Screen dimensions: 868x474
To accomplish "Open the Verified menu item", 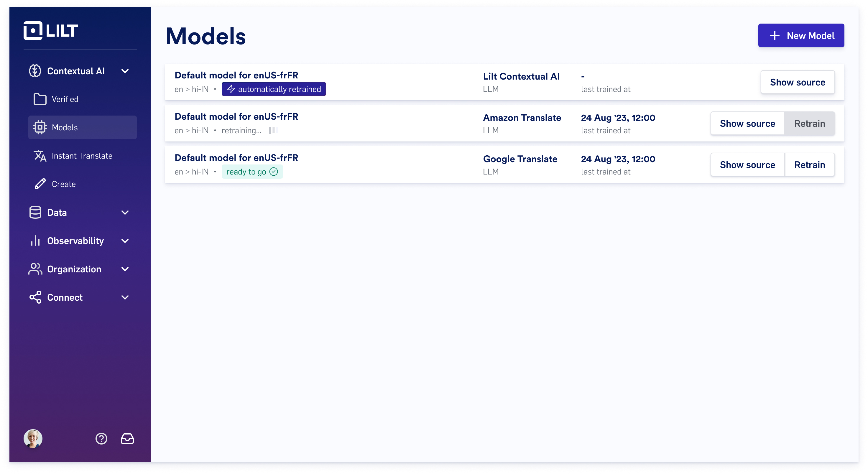I will [x=83, y=99].
